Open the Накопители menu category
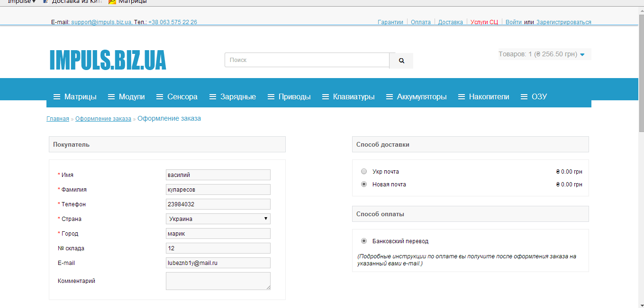Screen dimensions: 644x308 pos(489,97)
